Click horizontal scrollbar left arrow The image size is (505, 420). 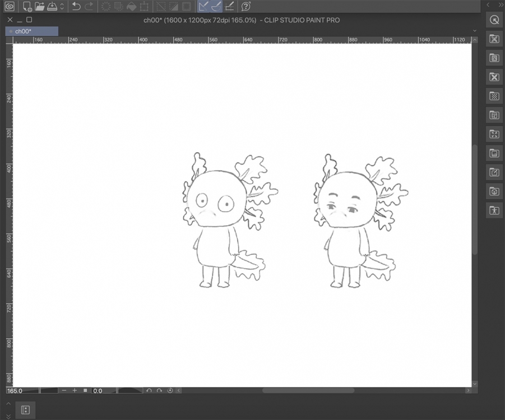(179, 390)
